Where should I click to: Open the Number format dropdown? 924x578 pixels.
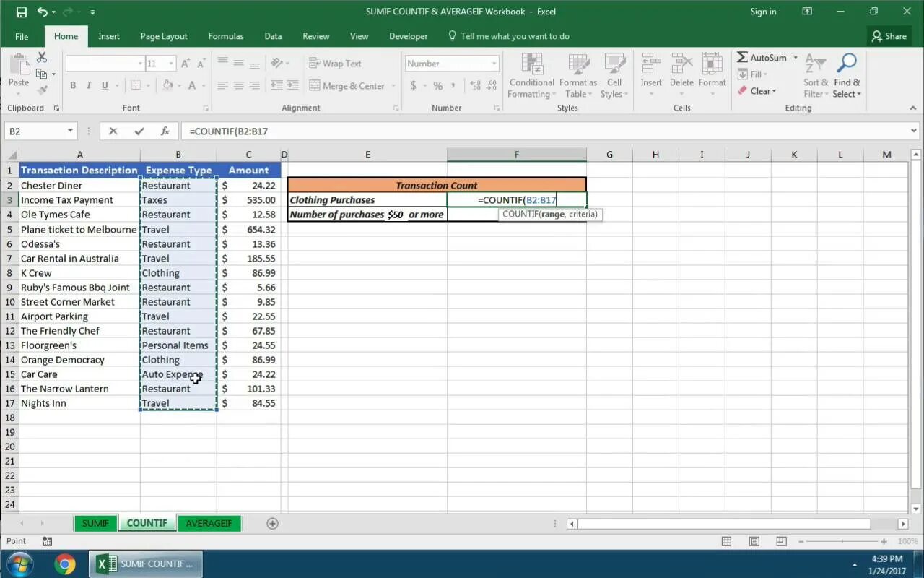pos(494,64)
